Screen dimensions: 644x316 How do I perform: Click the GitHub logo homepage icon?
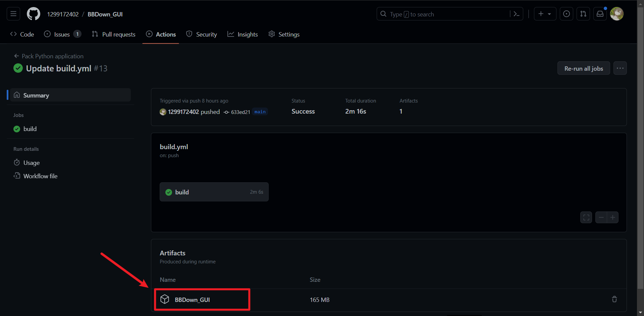(34, 14)
